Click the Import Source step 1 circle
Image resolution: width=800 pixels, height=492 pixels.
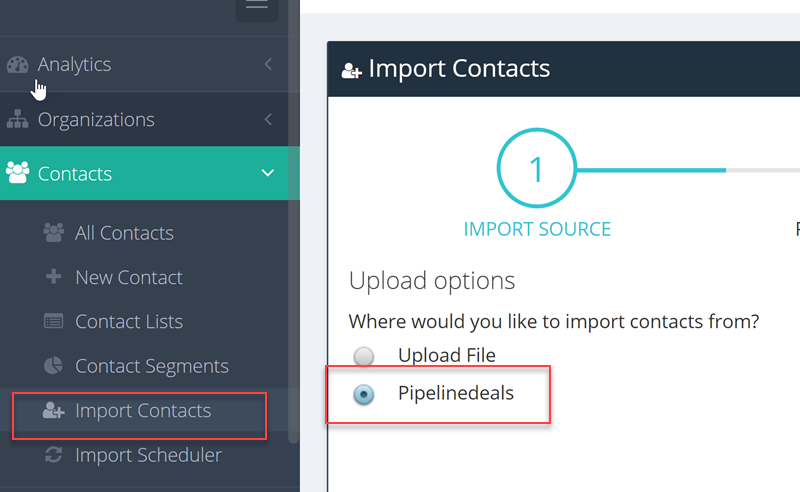point(537,168)
